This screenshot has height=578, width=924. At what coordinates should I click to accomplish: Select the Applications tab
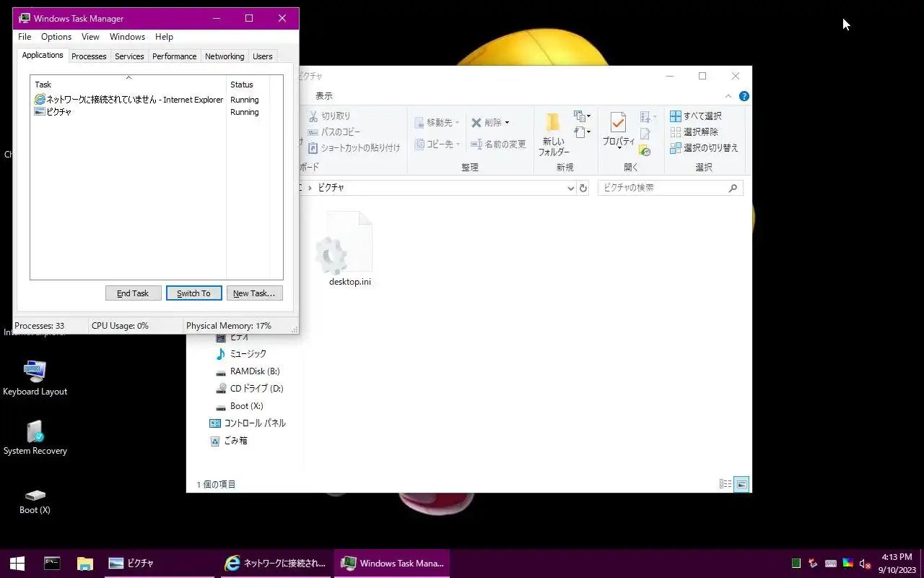point(43,56)
